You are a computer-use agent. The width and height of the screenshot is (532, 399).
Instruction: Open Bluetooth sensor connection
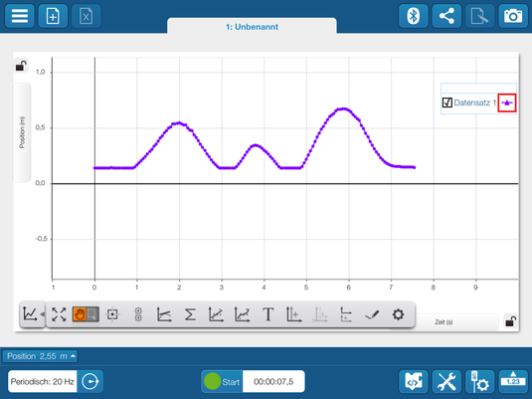pos(413,16)
